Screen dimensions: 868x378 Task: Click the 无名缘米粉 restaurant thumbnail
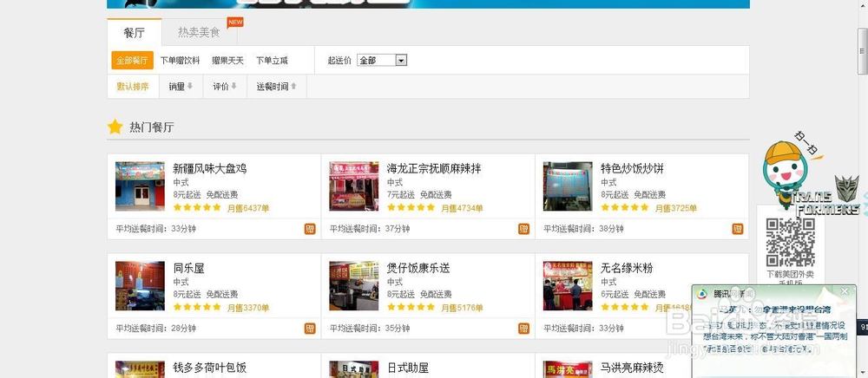tap(568, 286)
